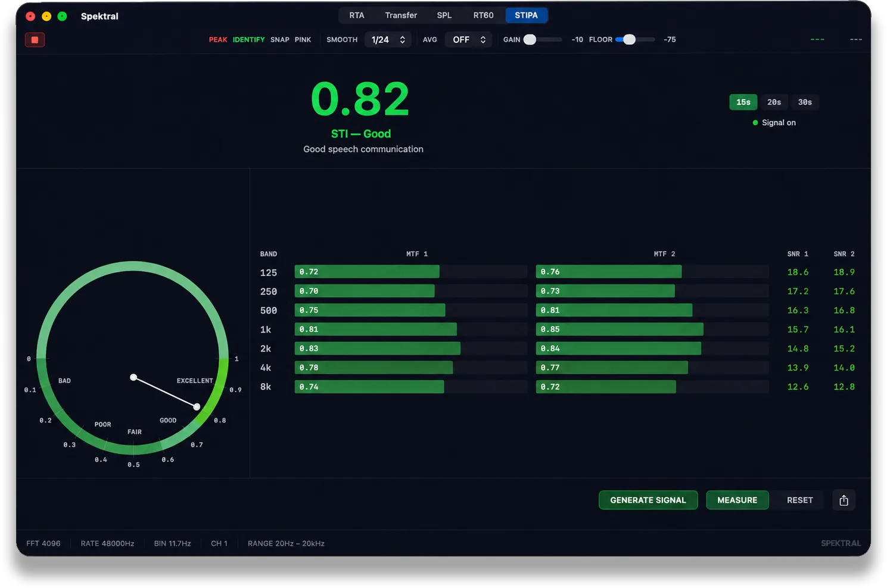The width and height of the screenshot is (887, 588).
Task: Click the red stop recording button
Action: [x=35, y=40]
